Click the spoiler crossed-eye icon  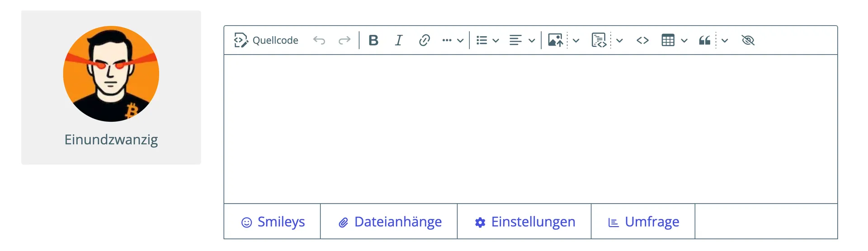748,41
